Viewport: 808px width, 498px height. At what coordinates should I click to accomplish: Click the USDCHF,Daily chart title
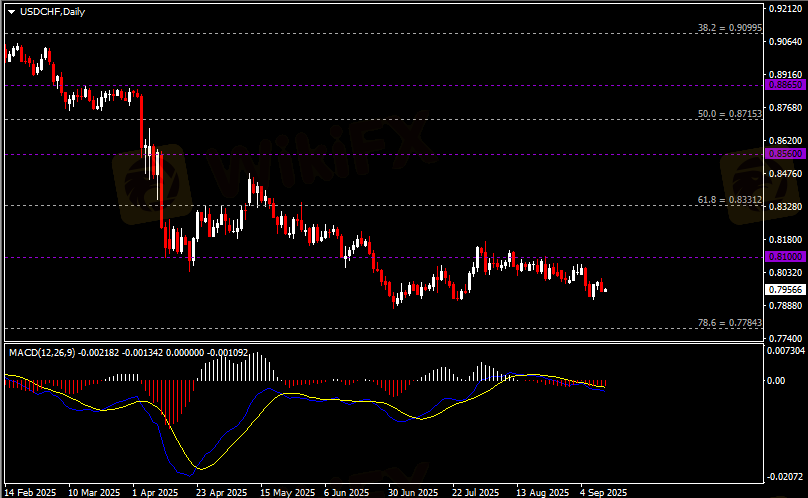[52, 12]
